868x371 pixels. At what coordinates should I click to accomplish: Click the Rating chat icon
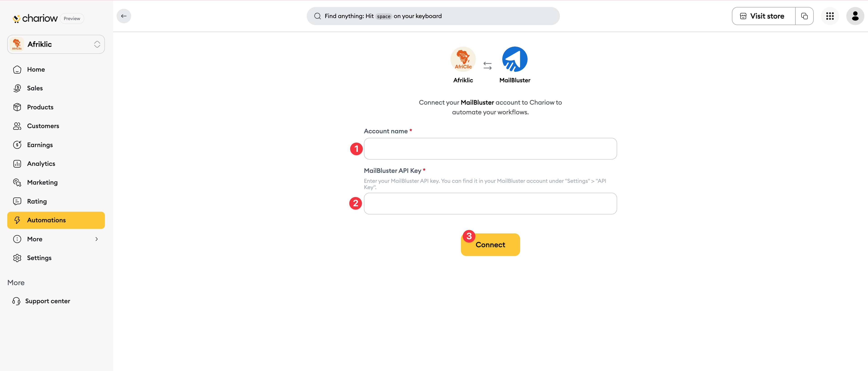[17, 201]
